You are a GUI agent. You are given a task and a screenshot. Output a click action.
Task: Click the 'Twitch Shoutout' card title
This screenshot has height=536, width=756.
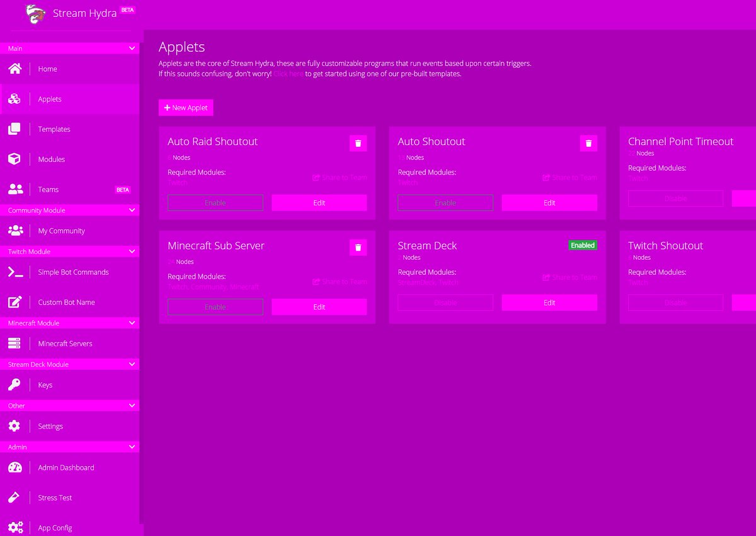click(666, 246)
